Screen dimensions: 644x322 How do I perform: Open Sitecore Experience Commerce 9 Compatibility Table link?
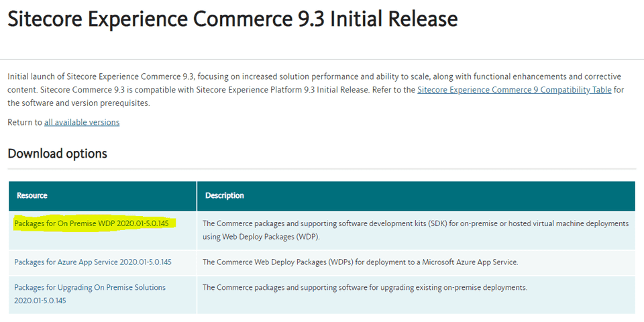click(515, 90)
